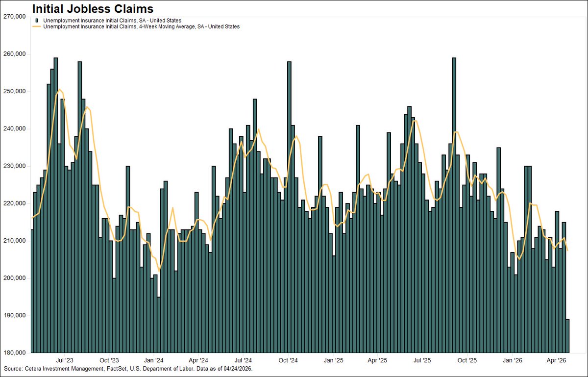Click the Jan '26 x-axis label

[512, 360]
